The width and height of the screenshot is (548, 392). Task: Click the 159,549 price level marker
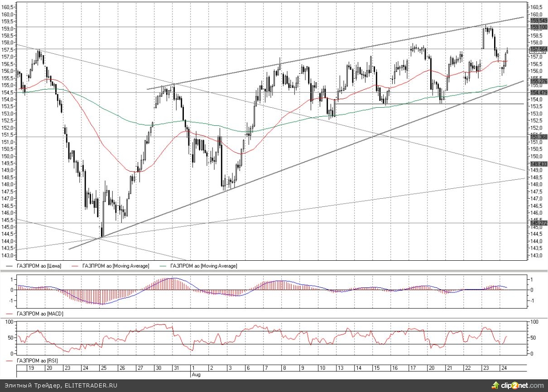click(538, 21)
